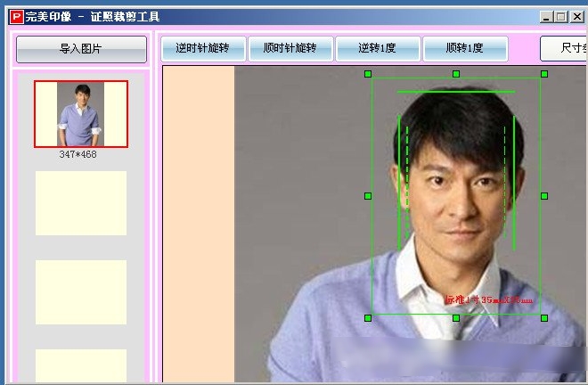This screenshot has width=588, height=385.
Task: Select the first empty thumbnail slot below the photo
Action: click(81, 203)
